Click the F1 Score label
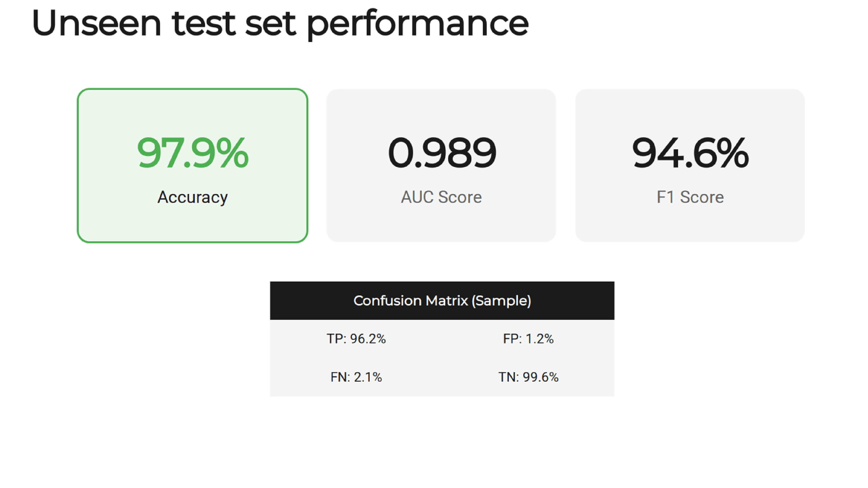The height and width of the screenshot is (488, 868). click(x=690, y=197)
